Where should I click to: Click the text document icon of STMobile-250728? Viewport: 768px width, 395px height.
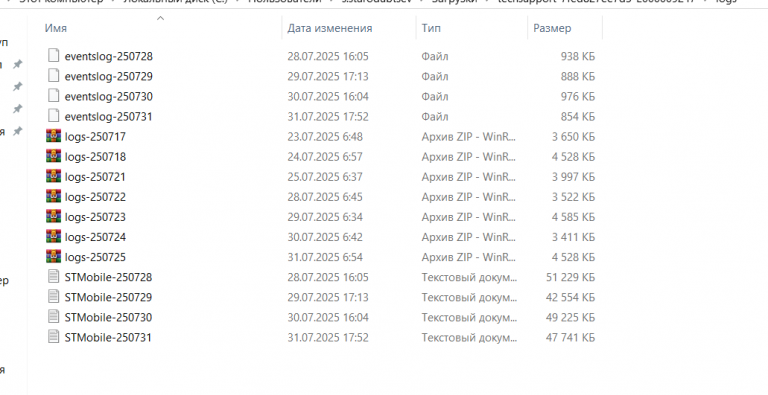click(x=53, y=276)
